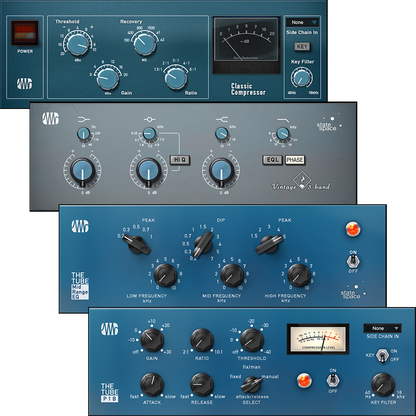Image resolution: width=416 pixels, height=416 pixels.
Task: Click the low PEAK frequency selector switch
Action: 137,245
